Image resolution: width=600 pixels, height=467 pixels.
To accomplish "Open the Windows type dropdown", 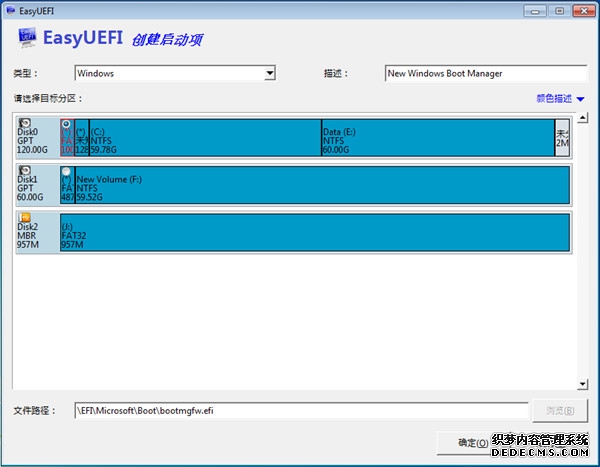I will (x=269, y=73).
